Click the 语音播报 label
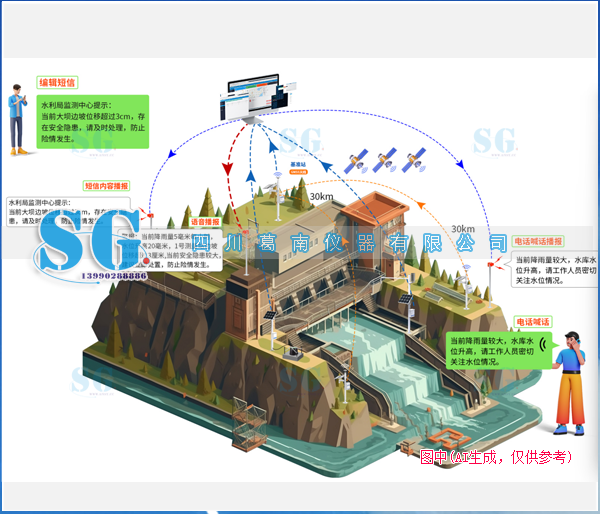 coord(205,222)
